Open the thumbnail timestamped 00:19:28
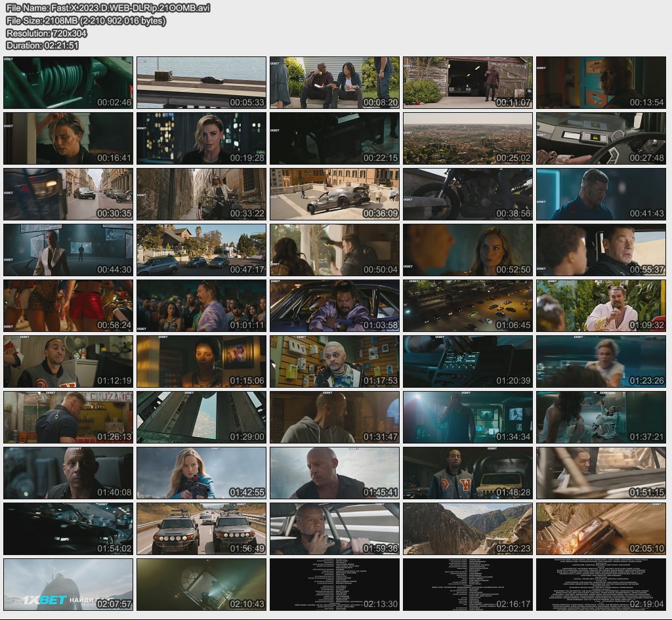 [x=201, y=138]
